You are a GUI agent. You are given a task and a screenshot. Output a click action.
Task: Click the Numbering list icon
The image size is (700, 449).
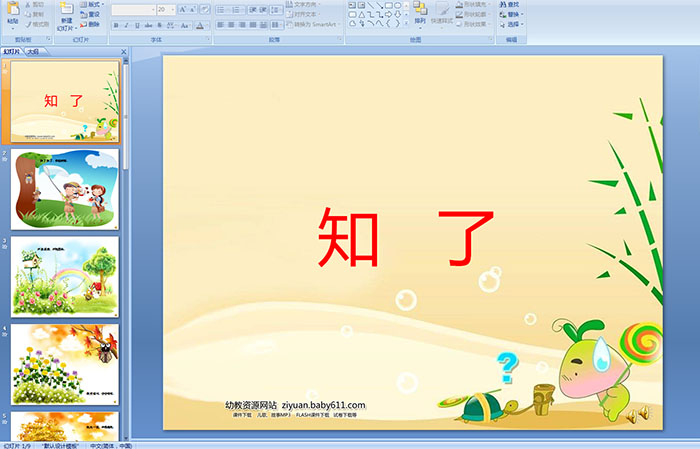[237, 9]
